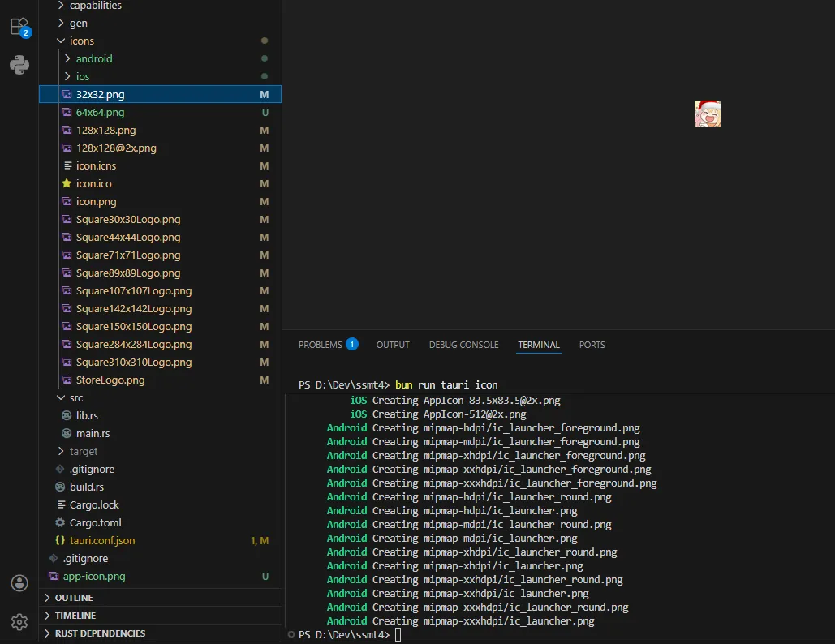
Task: Switch to the PROBLEMS tab
Action: pos(321,345)
